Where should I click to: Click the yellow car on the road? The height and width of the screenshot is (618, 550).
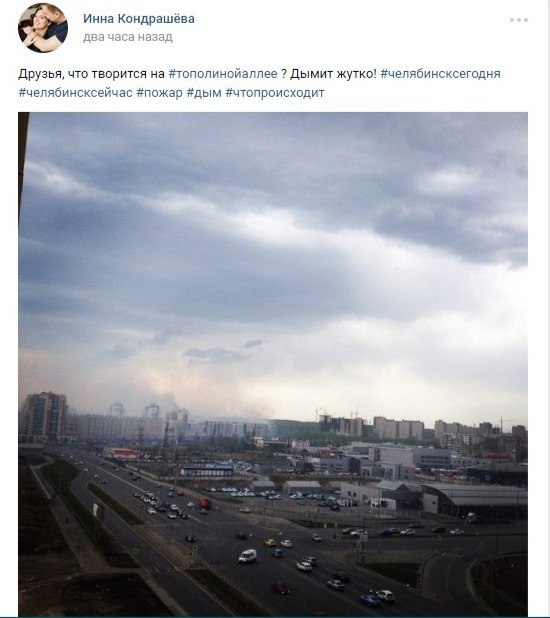point(270,543)
